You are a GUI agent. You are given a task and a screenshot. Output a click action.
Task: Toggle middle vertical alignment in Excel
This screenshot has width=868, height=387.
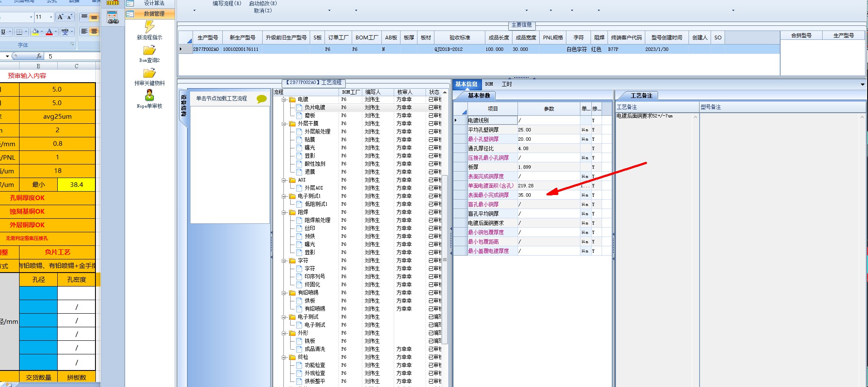coord(94,17)
